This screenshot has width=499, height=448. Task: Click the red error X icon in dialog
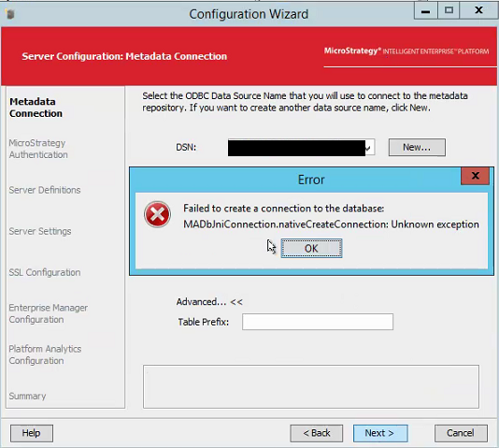tap(157, 214)
